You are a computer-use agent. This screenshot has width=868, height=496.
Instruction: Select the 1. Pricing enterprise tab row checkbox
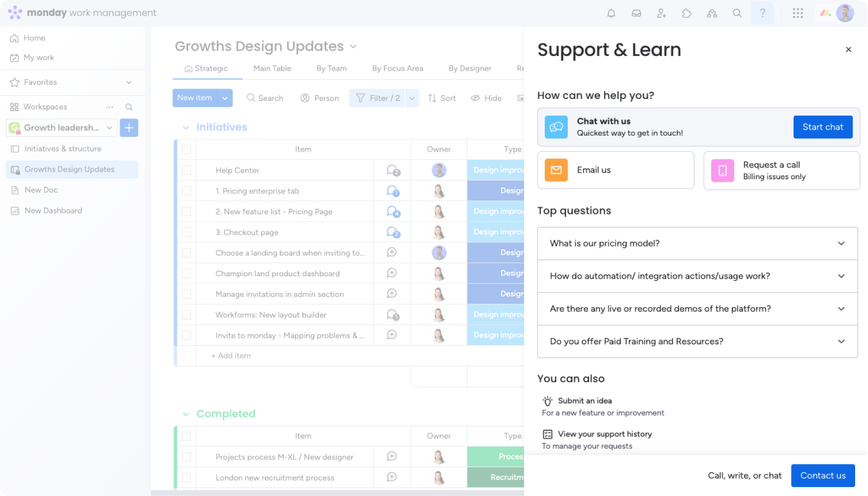186,191
